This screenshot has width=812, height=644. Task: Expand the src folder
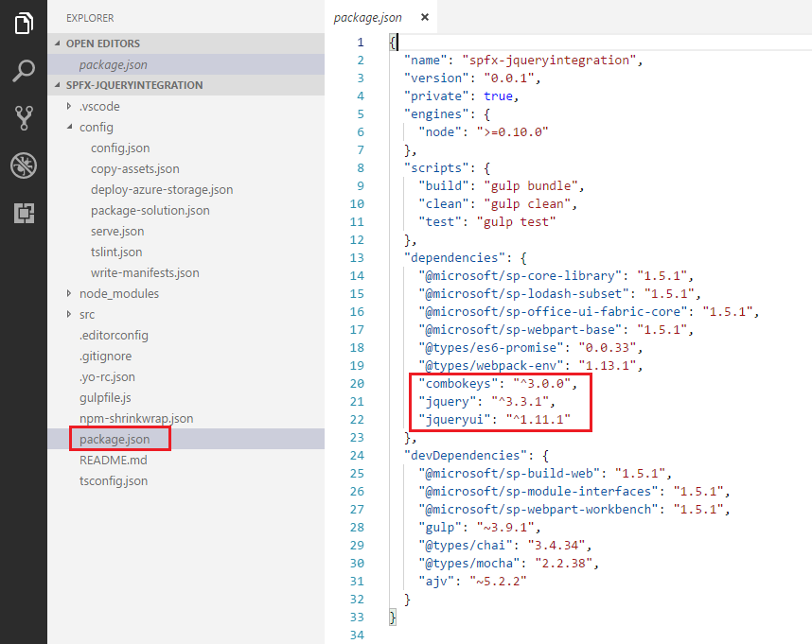coord(87,314)
